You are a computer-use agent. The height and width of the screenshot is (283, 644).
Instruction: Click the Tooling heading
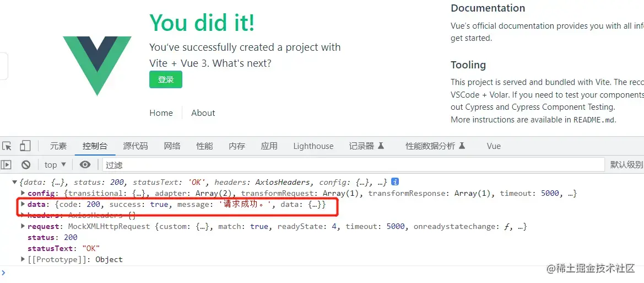468,65
